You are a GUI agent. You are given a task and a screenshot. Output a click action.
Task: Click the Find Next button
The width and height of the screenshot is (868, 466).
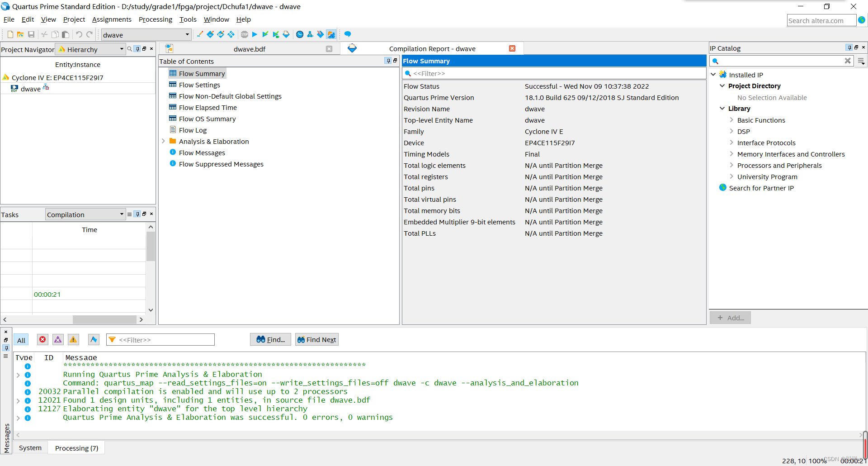tap(316, 339)
